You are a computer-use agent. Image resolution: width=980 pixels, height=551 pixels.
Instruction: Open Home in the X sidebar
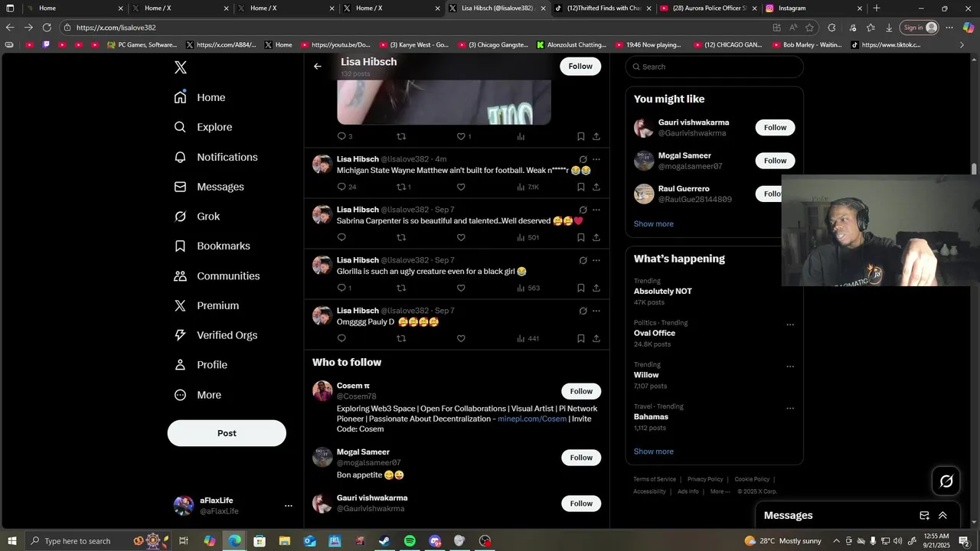tap(200, 97)
